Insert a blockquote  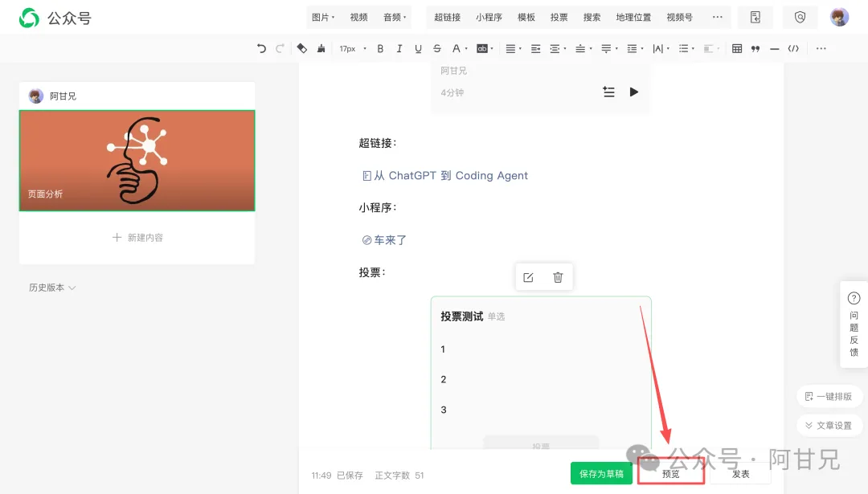[755, 49]
